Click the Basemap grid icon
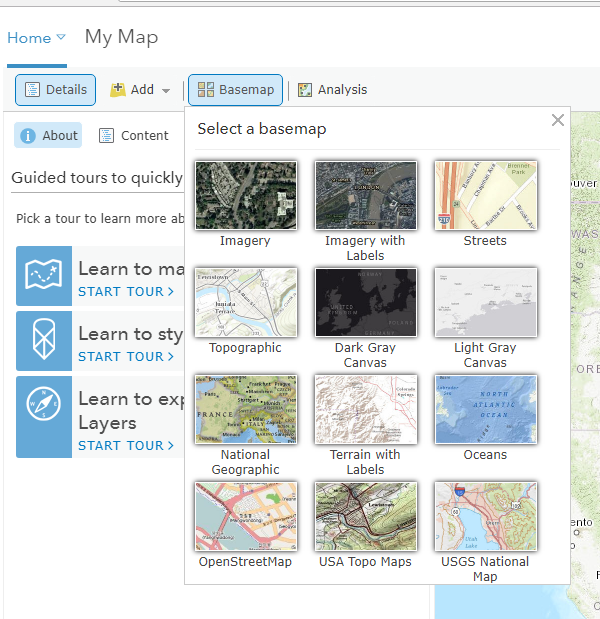 coord(206,90)
